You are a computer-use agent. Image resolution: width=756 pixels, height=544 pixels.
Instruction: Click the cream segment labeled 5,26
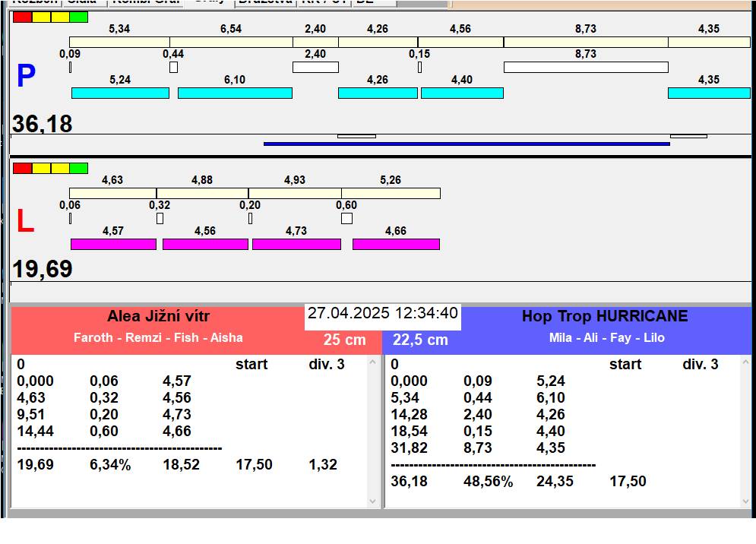coord(391,194)
